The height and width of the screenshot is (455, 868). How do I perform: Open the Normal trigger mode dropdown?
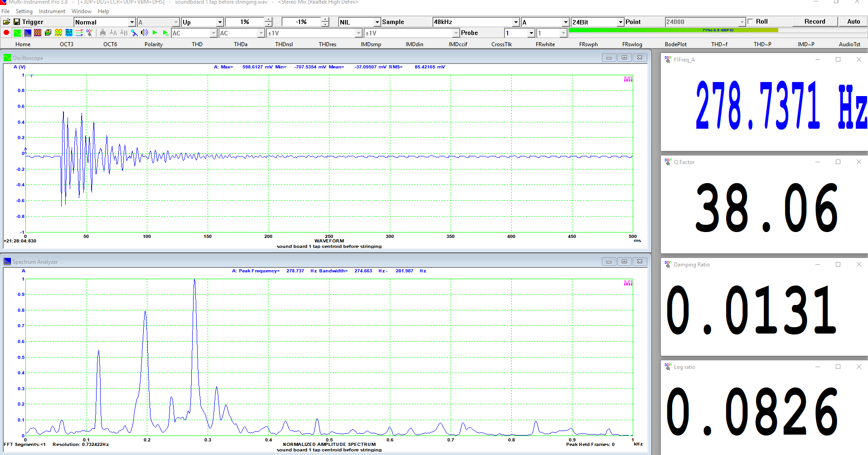132,22
